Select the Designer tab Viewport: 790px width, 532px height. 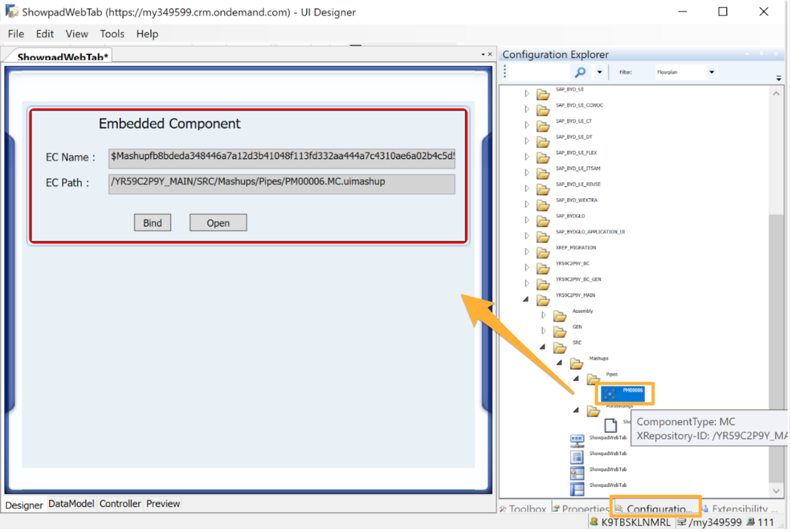click(24, 504)
